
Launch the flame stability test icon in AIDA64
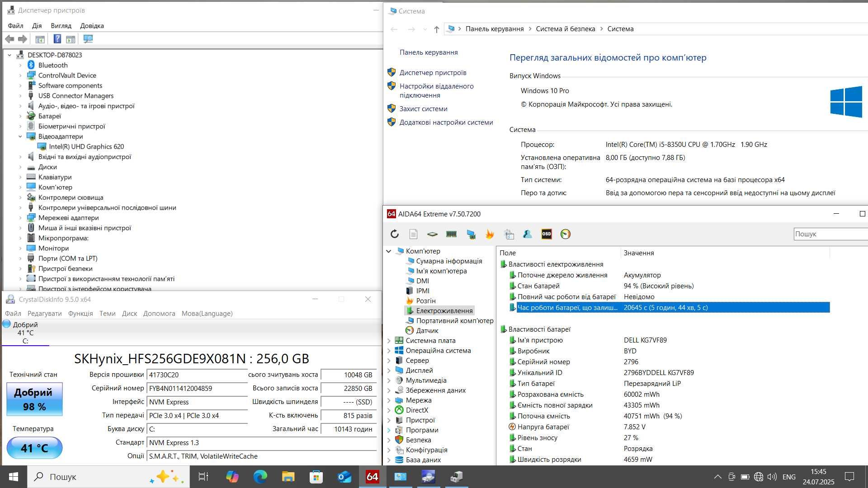coord(490,234)
